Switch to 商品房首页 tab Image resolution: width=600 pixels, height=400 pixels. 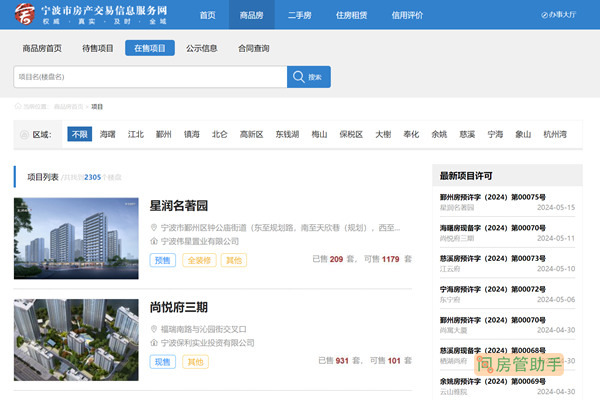(x=42, y=48)
